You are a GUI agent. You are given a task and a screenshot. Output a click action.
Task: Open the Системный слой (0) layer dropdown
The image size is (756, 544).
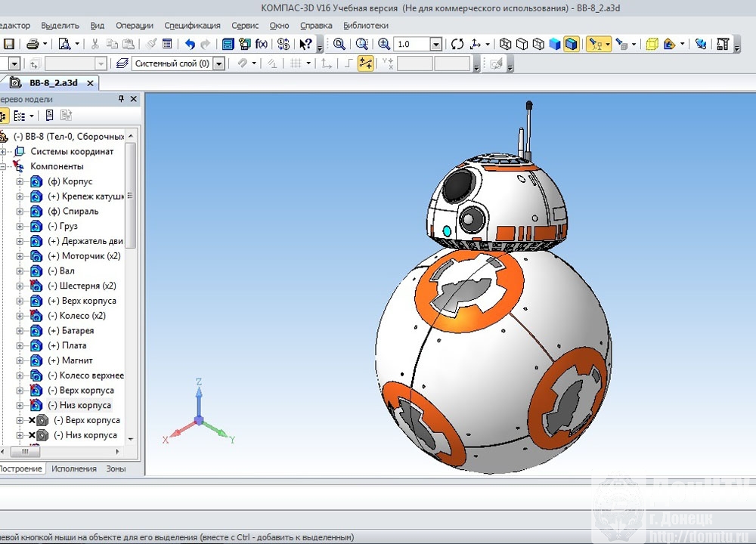pyautogui.click(x=219, y=64)
